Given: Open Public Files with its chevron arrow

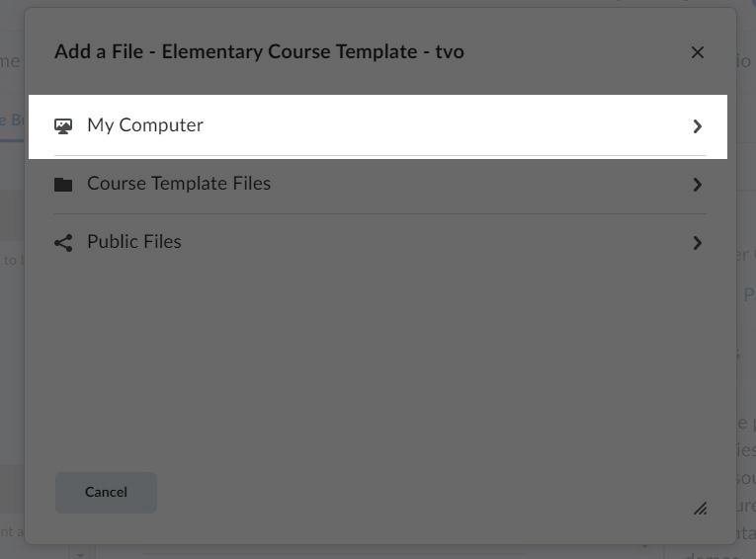Looking at the screenshot, I should pyautogui.click(x=697, y=243).
